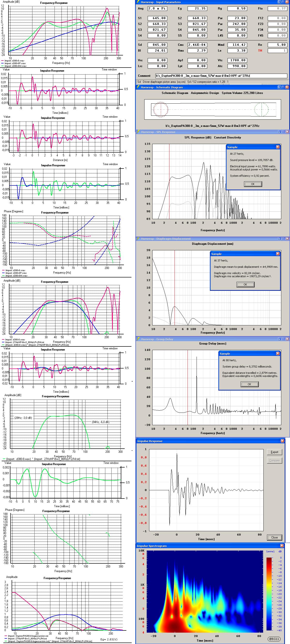
Task: Click the red TH label
Action: point(260,51)
